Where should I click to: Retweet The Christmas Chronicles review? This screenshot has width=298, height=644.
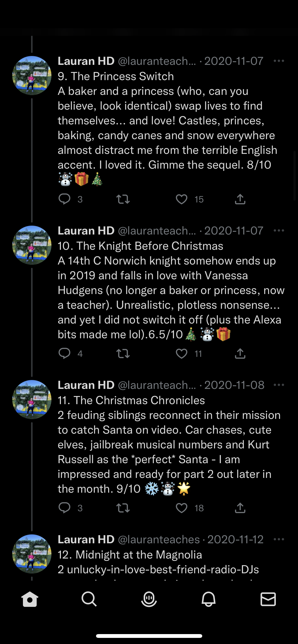[123, 508]
